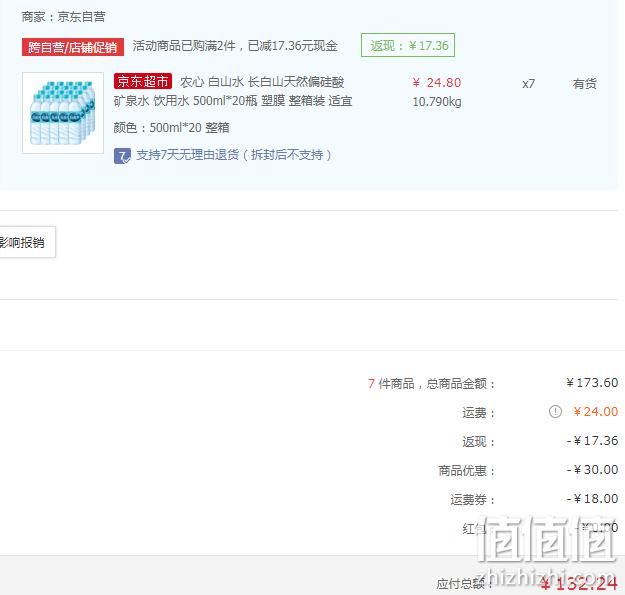Select the 商品优惠 discount -￥30.00
This screenshot has width=625, height=595.
coord(592,469)
